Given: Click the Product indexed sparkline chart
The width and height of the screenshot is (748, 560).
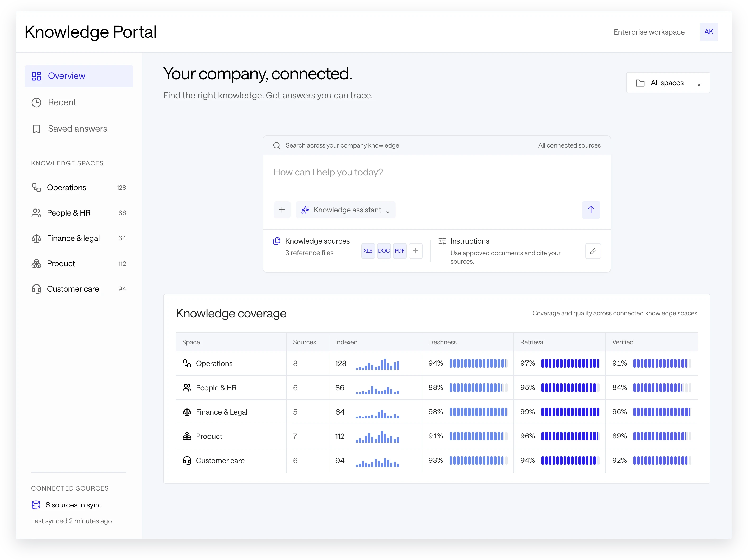Looking at the screenshot, I should pos(377,437).
